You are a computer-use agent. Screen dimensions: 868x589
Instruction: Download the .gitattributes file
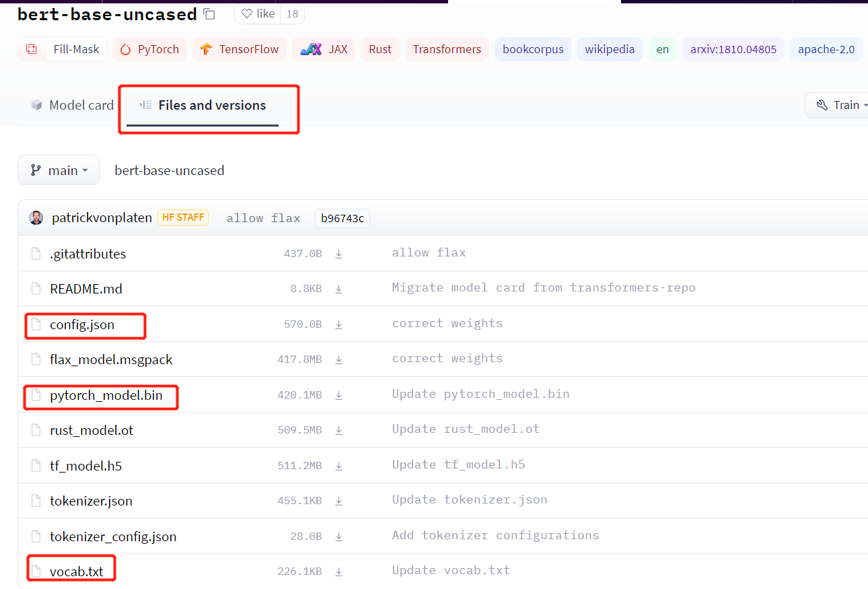[x=339, y=254]
